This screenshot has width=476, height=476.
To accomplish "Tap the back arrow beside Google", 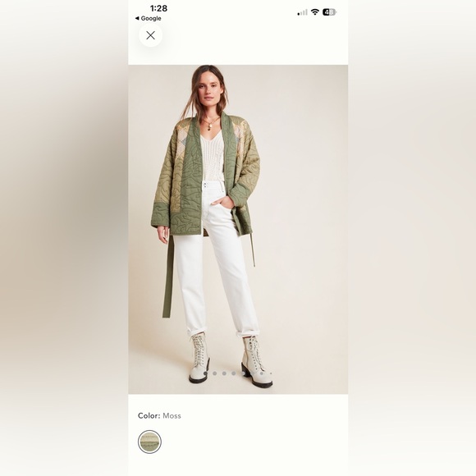I will click(x=137, y=18).
